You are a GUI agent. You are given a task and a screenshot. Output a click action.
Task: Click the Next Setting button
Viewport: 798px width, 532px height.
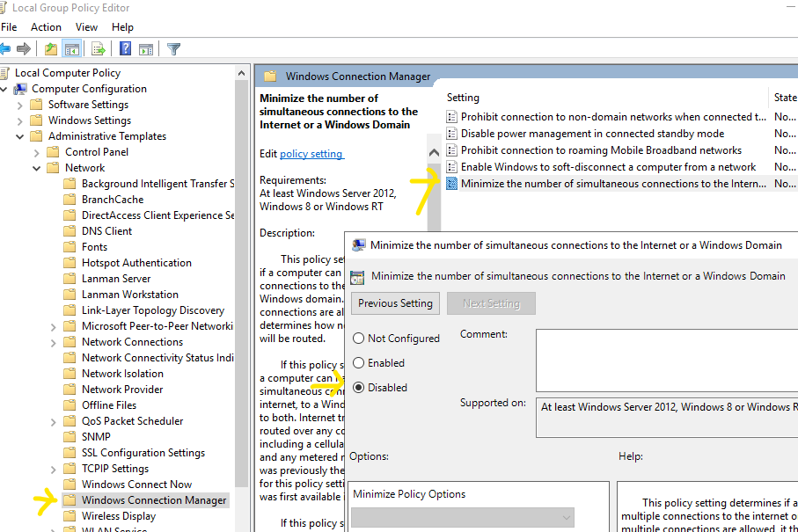[x=491, y=303]
